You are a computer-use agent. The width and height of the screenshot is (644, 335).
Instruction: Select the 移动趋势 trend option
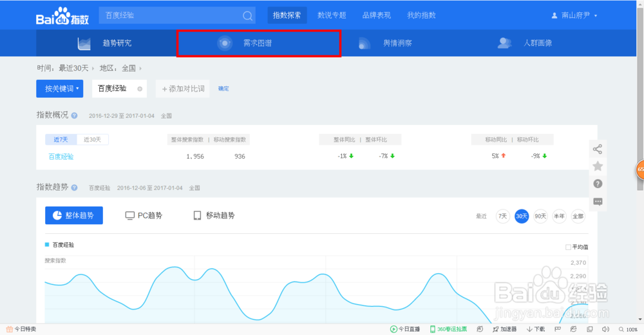pyautogui.click(x=214, y=215)
